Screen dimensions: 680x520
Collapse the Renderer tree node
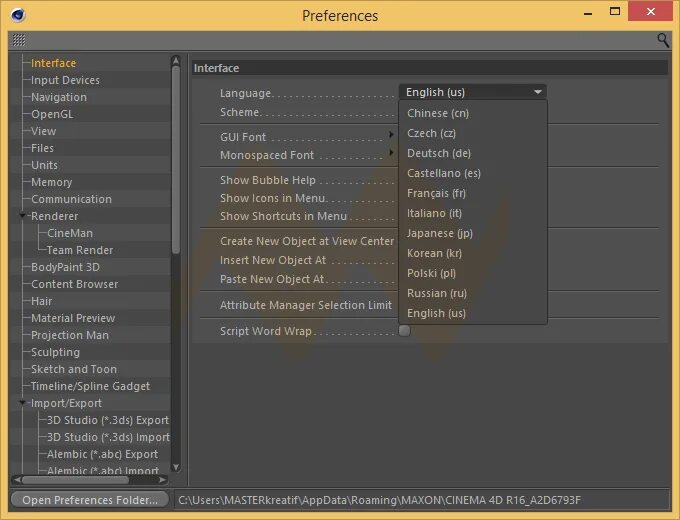[x=22, y=216]
